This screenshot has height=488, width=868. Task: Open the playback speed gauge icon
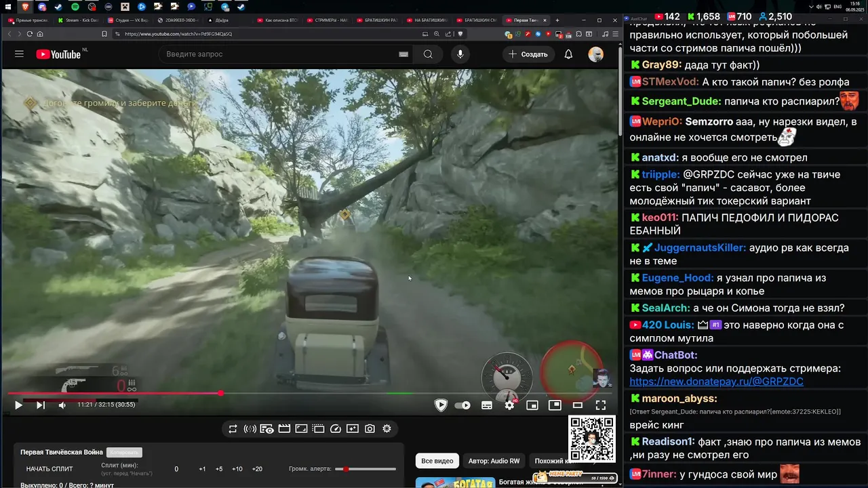pos(336,429)
